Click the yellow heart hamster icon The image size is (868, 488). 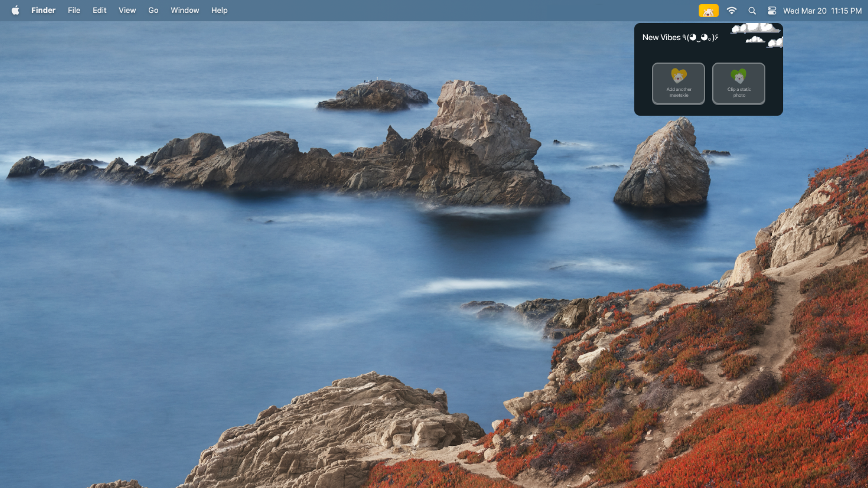(x=679, y=76)
